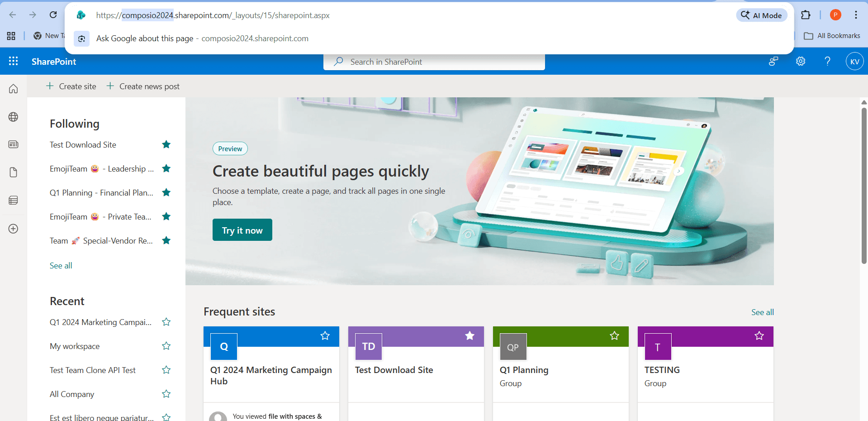This screenshot has width=868, height=421.
Task: Open My workspace in Recent list
Action: 75,346
